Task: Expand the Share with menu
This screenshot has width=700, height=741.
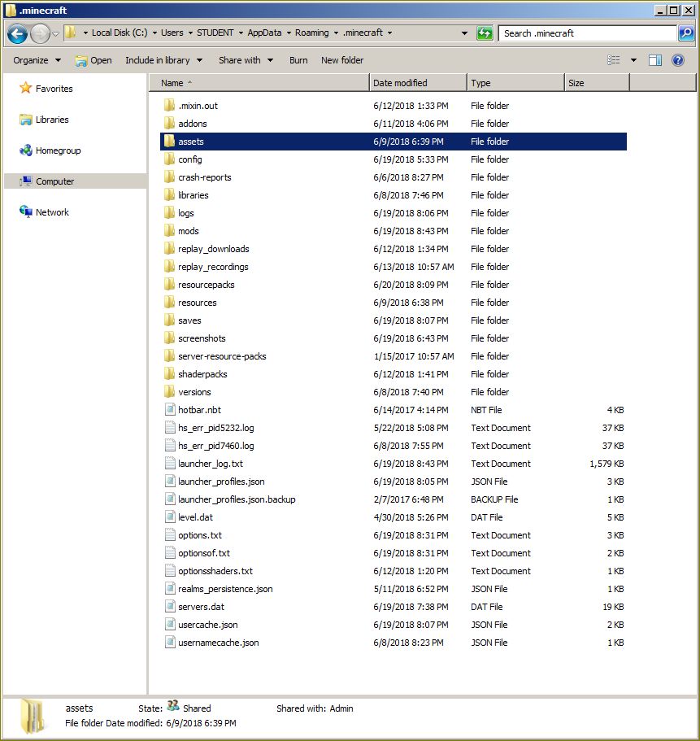Action: click(246, 60)
